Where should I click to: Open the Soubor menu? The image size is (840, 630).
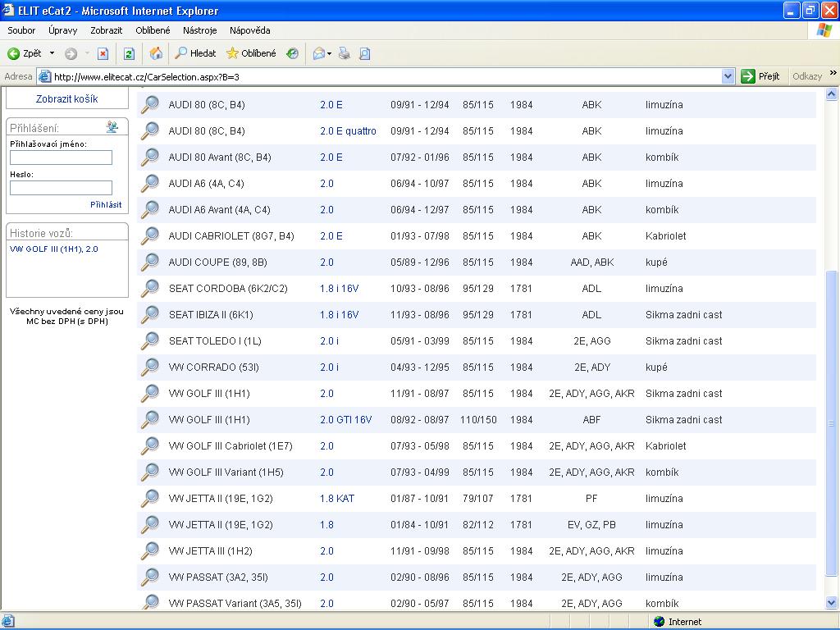21,30
